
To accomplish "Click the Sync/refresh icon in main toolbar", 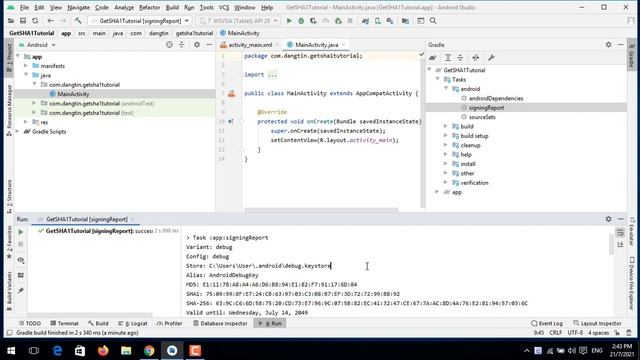I will [35, 21].
